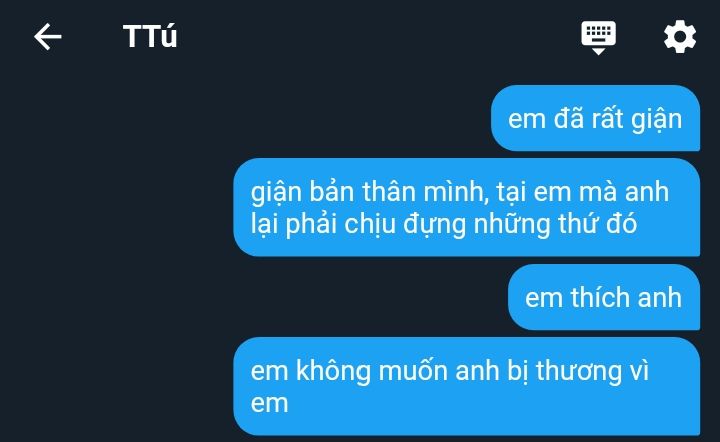720x442 pixels.
Task: Hide the keyboard with keyboard icon
Action: (x=598, y=37)
